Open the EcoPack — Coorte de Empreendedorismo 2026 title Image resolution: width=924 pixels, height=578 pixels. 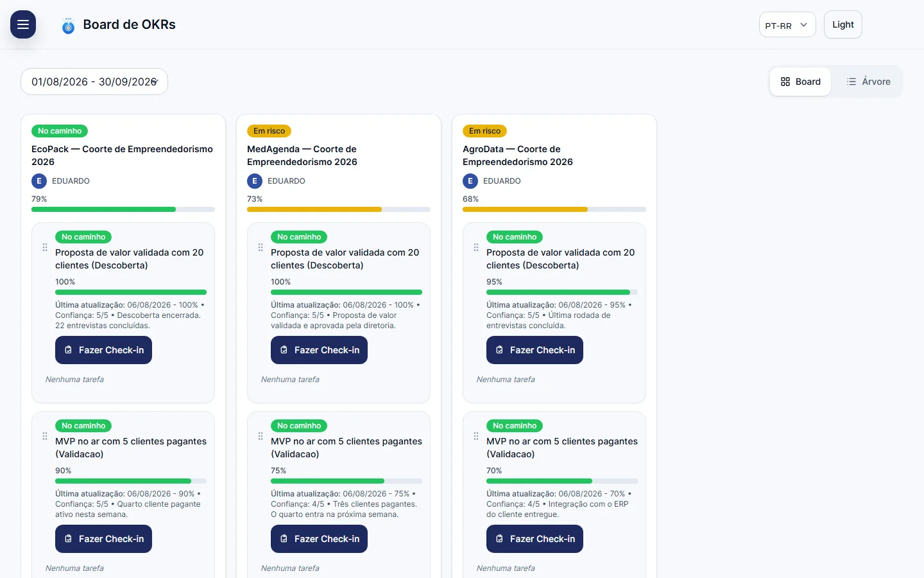122,155
